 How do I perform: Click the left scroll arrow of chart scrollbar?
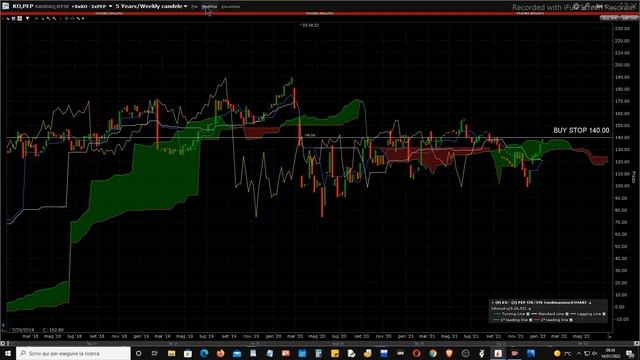[3, 344]
